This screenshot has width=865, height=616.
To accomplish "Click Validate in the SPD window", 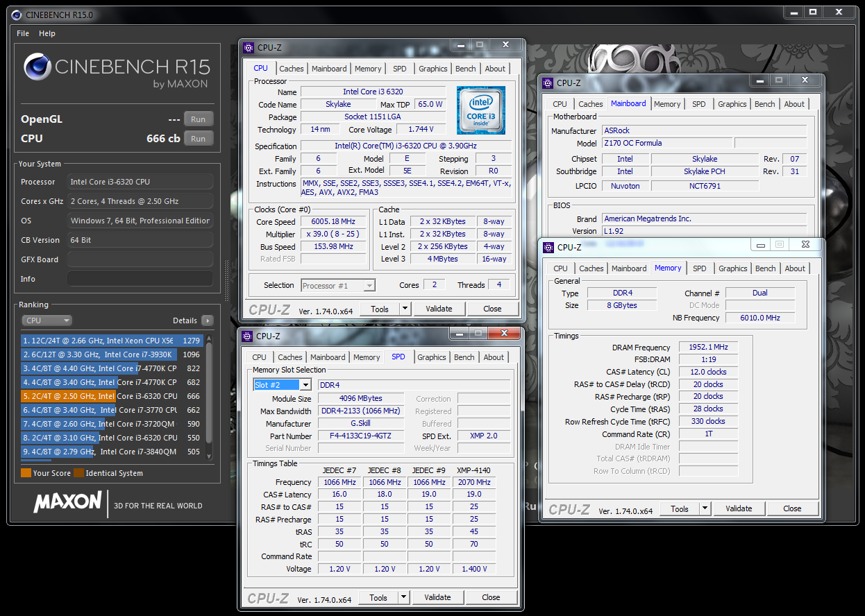I will coord(437,597).
